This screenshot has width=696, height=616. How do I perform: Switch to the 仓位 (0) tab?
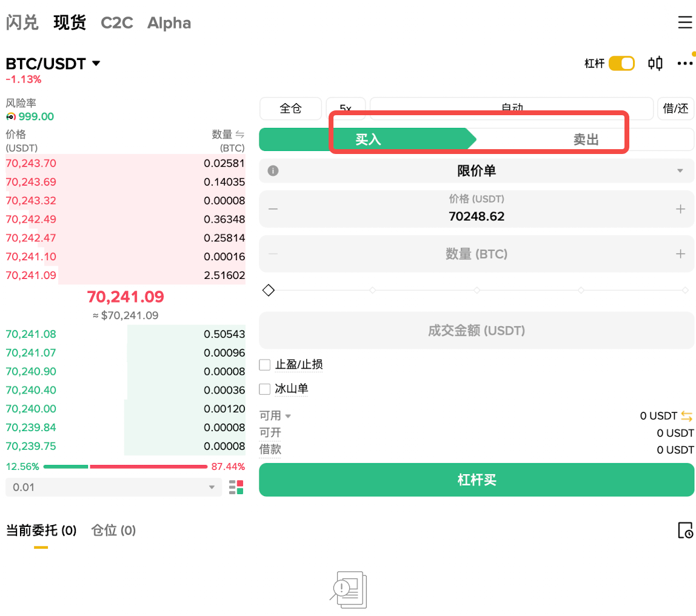113,531
